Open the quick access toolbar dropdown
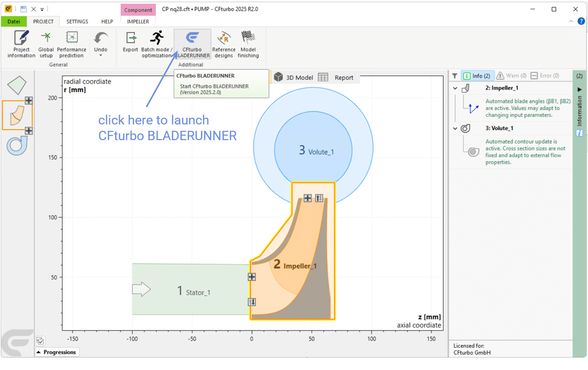The image size is (588, 370). point(42,9)
